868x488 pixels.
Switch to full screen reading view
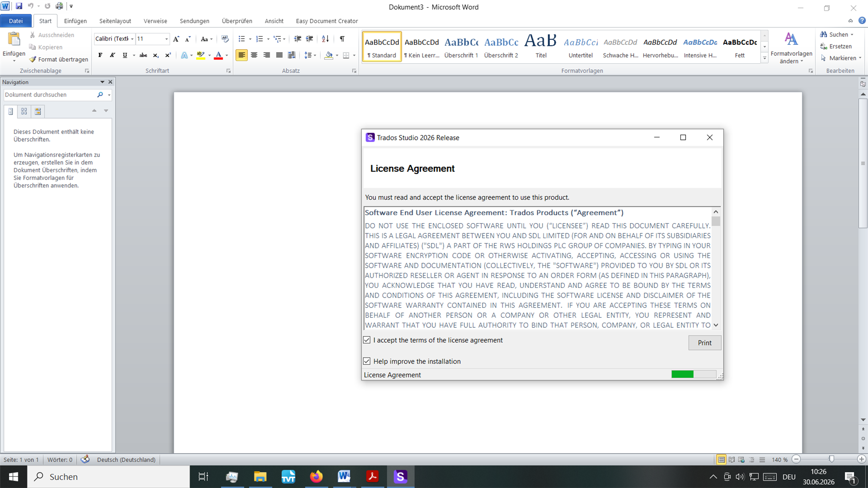click(732, 460)
